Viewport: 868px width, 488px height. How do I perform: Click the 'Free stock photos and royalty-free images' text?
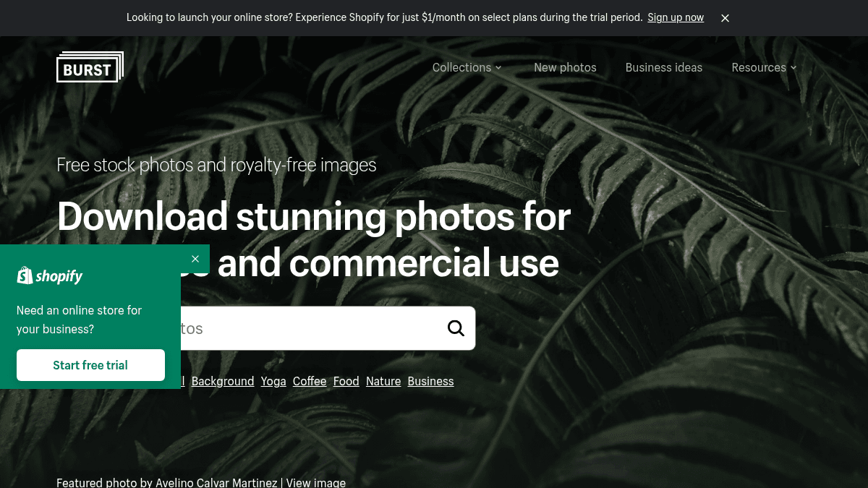click(x=216, y=165)
